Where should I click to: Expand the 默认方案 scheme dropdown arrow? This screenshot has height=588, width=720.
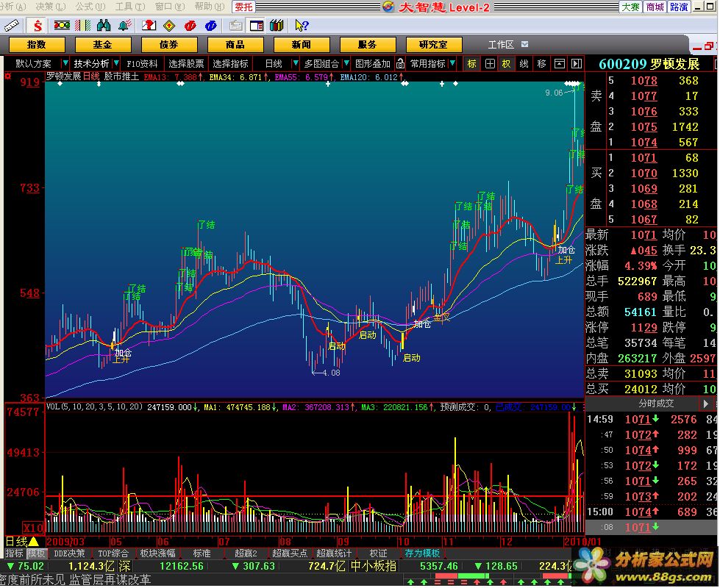[65, 63]
